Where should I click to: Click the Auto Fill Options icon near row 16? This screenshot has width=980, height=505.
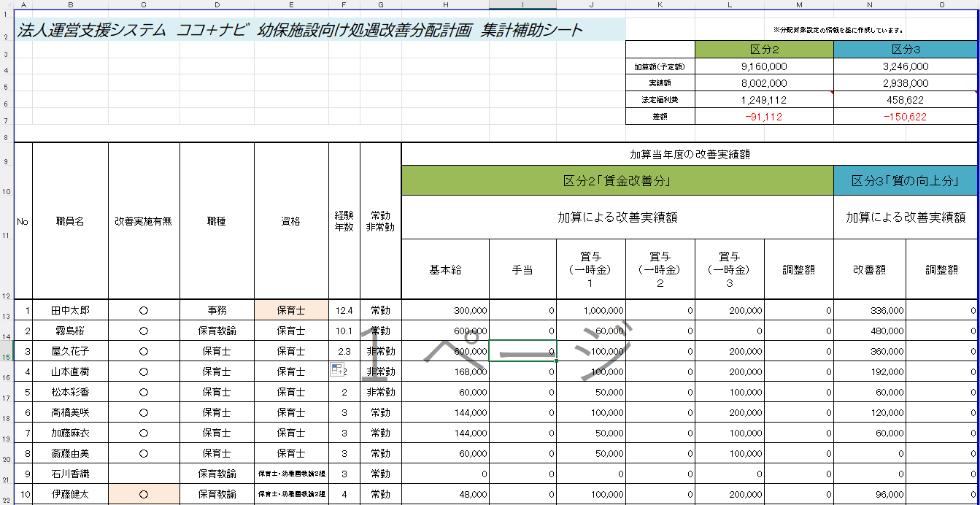click(x=337, y=370)
